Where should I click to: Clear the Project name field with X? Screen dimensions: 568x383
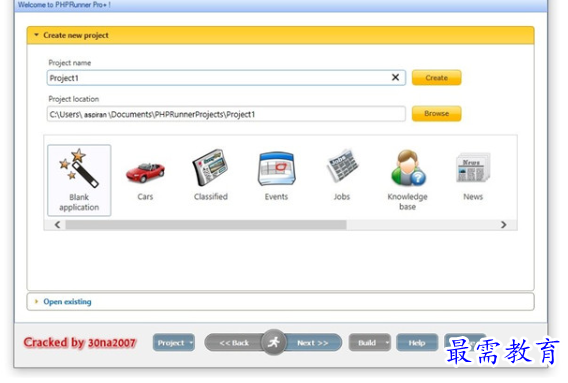pyautogui.click(x=395, y=77)
